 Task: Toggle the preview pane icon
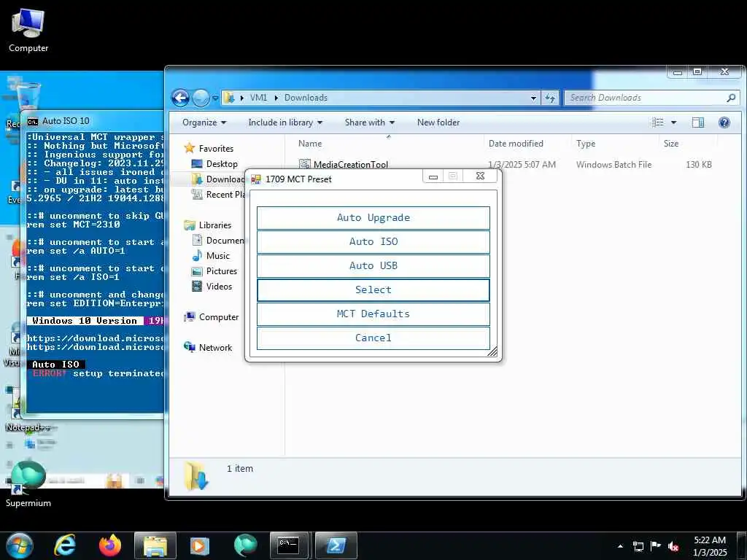coord(698,122)
